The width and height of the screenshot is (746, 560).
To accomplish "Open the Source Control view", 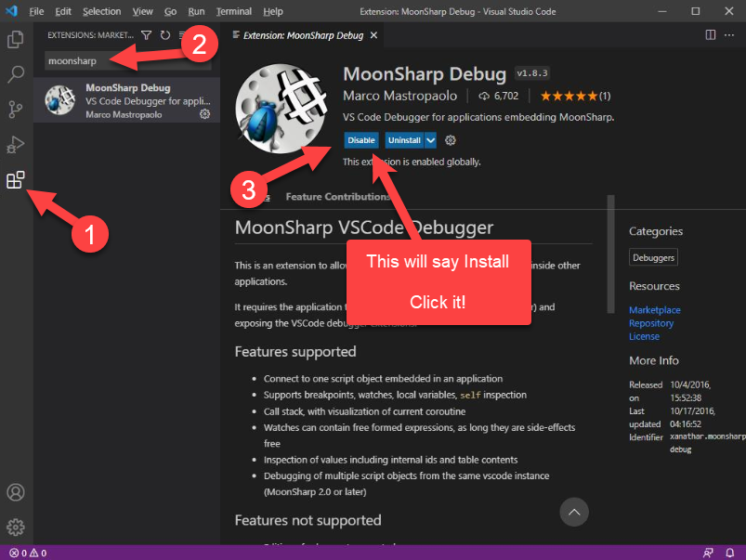I will point(16,110).
